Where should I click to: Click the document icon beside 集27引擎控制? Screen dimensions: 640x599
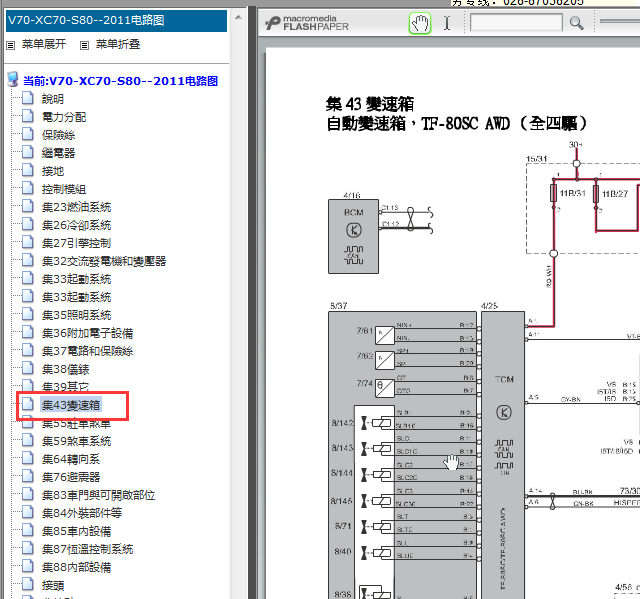click(x=28, y=242)
